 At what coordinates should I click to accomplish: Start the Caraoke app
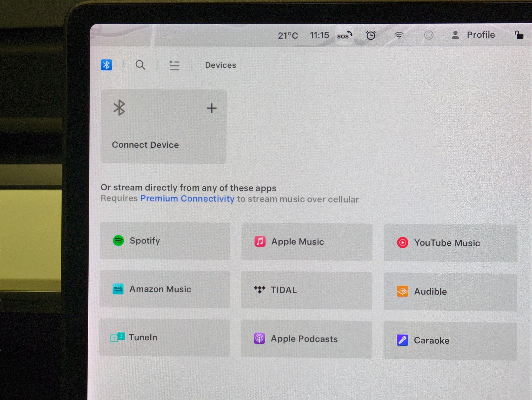[x=450, y=341]
